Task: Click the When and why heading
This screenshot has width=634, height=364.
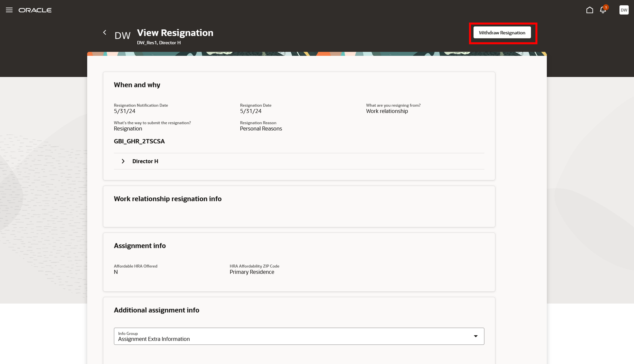Action: [x=137, y=85]
